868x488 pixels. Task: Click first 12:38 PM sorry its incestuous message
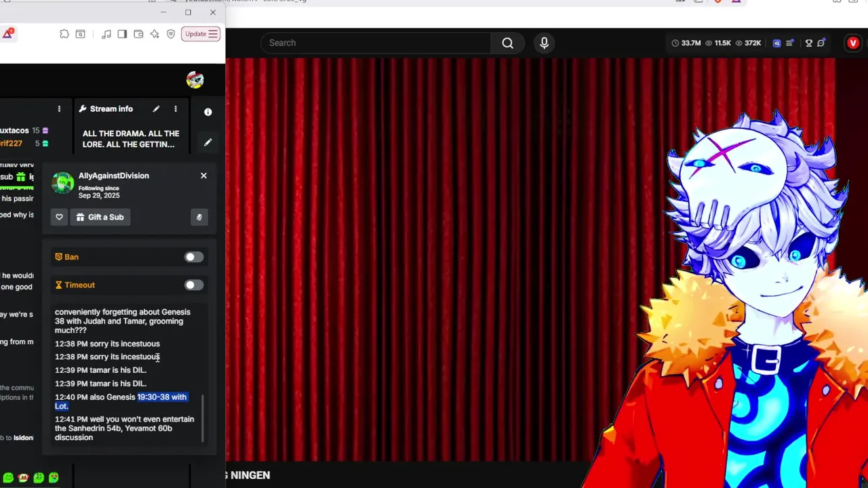pos(107,344)
